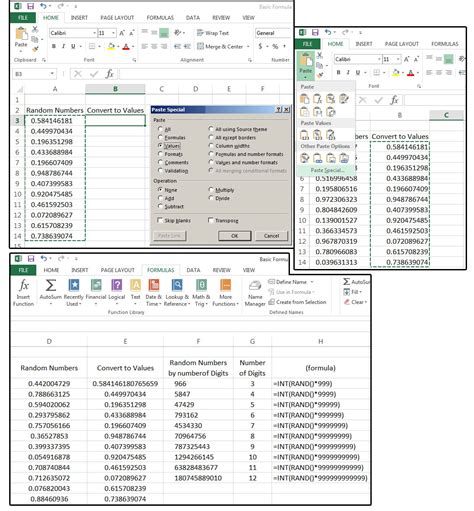This screenshot has width=474, height=511.
Task: Select Values radio button in Paste Special dialog
Action: [x=160, y=146]
